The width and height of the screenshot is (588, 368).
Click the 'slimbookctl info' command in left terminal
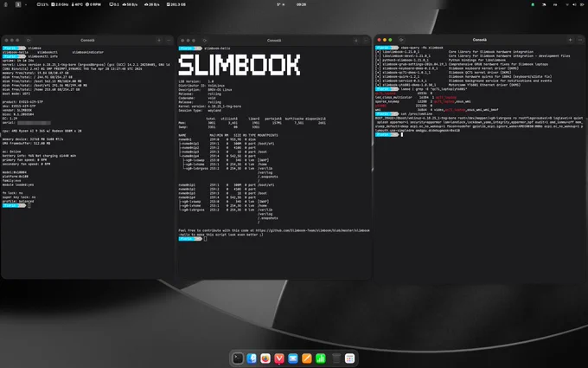42,56
